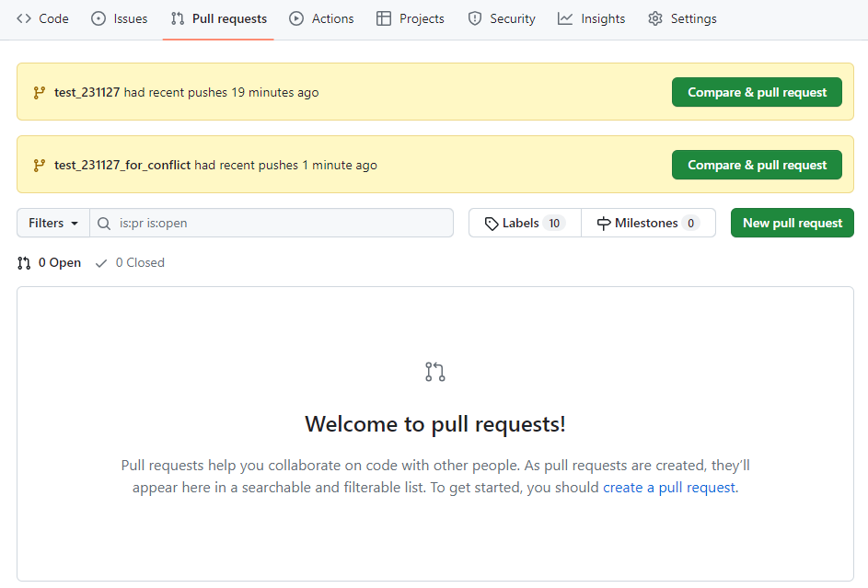Open the Labels list button
Viewport: 868px width, 588px height.
pos(525,223)
